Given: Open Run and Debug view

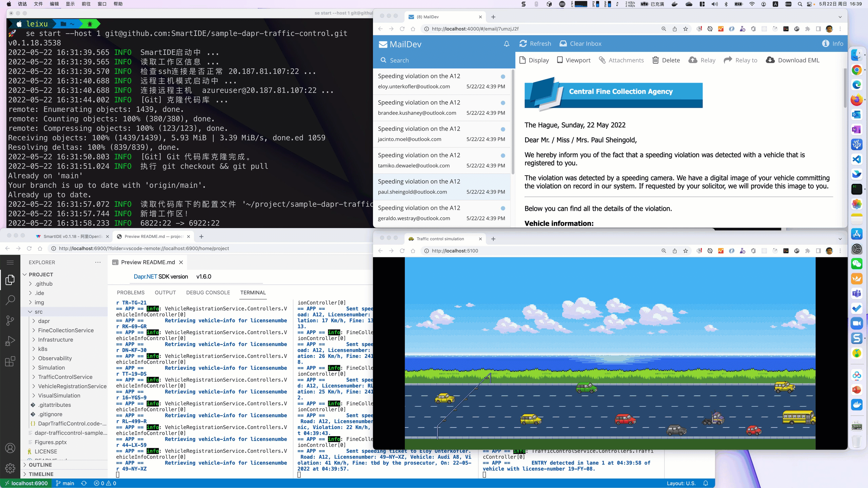Looking at the screenshot, I should click(x=10, y=341).
